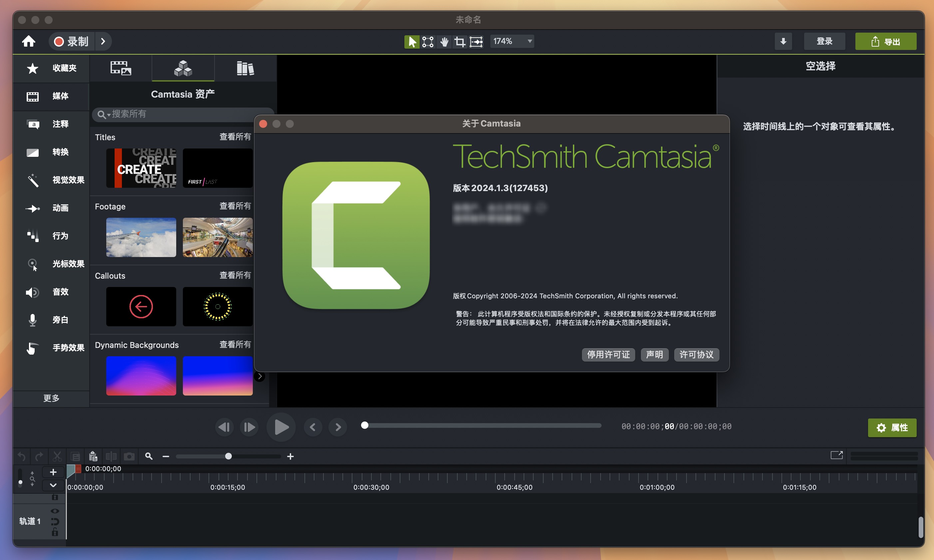Image resolution: width=934 pixels, height=560 pixels.
Task: Go to the Home screen icon
Action: [29, 42]
